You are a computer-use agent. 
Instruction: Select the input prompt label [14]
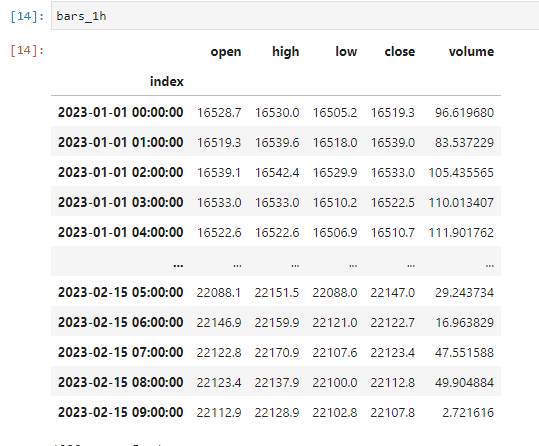pyautogui.click(x=27, y=16)
